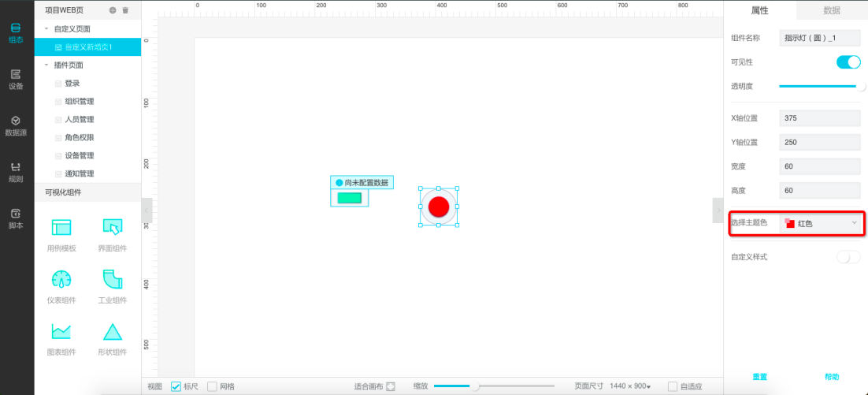Click the X轴位置 field showing 375
868x395 pixels.
pyautogui.click(x=821, y=118)
